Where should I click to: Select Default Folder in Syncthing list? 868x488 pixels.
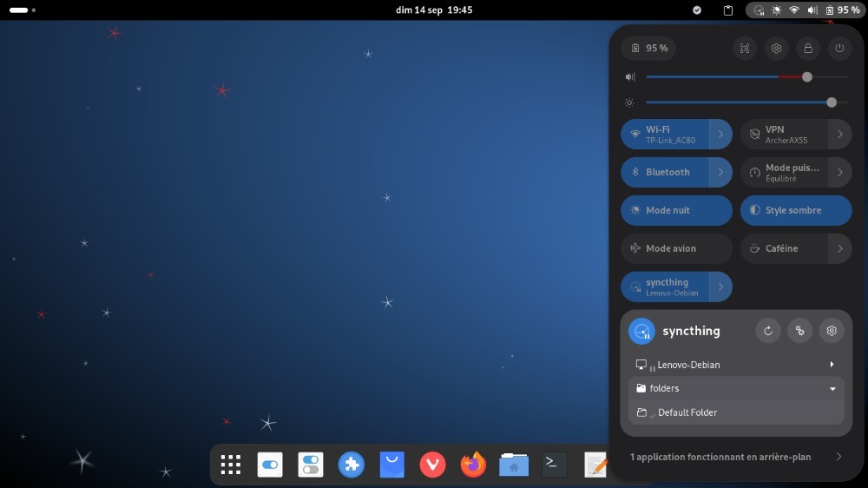point(687,412)
